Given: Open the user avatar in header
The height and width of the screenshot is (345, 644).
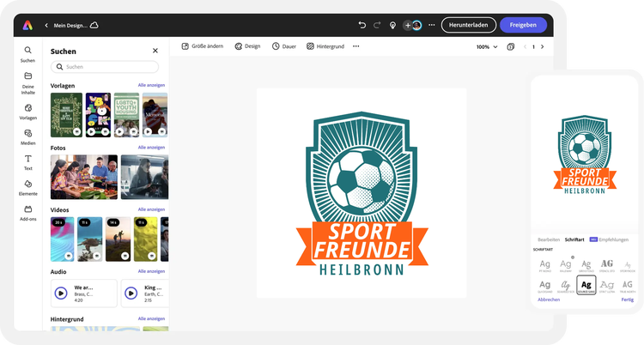Looking at the screenshot, I should pos(416,26).
